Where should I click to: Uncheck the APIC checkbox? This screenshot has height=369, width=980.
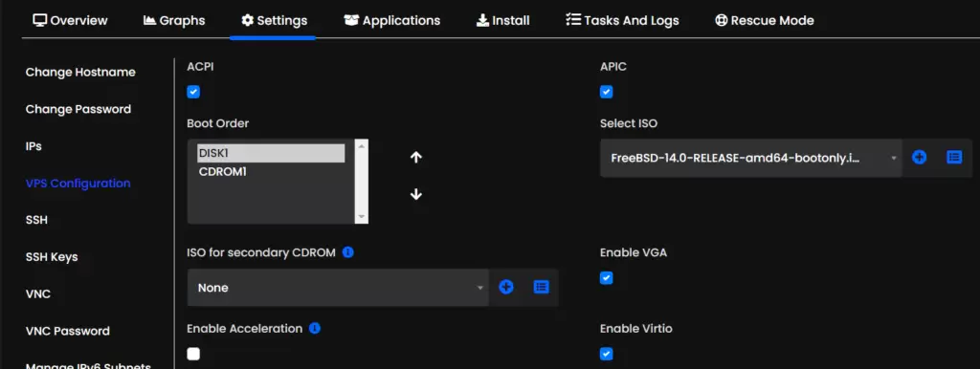coord(606,92)
